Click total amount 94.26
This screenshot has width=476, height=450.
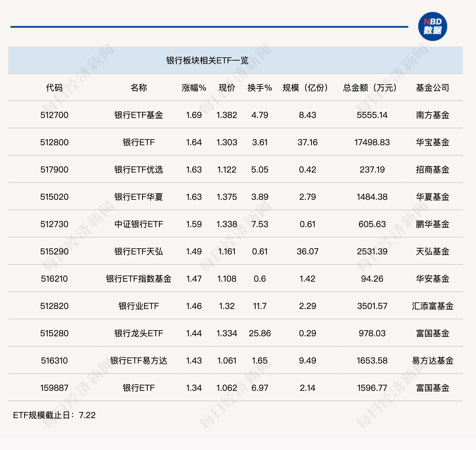point(372,279)
